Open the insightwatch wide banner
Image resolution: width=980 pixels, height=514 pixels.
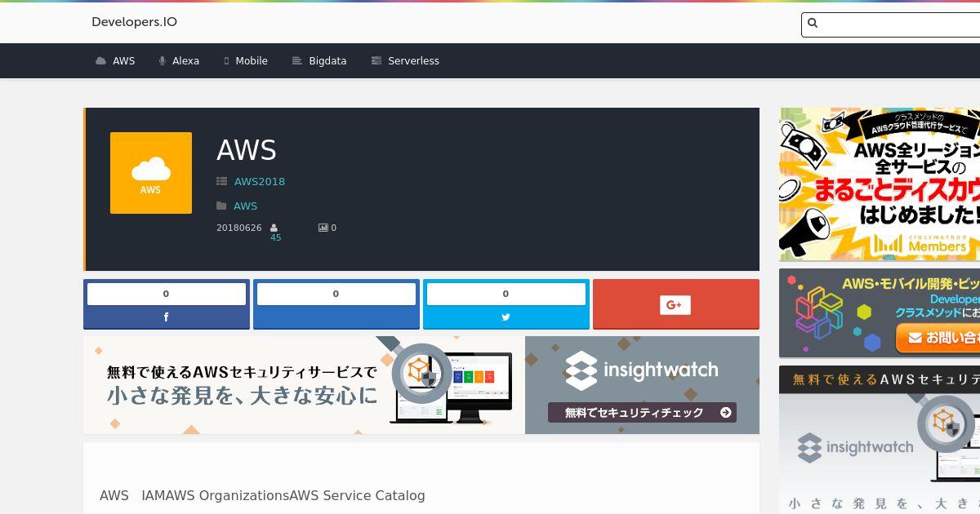[421, 385]
